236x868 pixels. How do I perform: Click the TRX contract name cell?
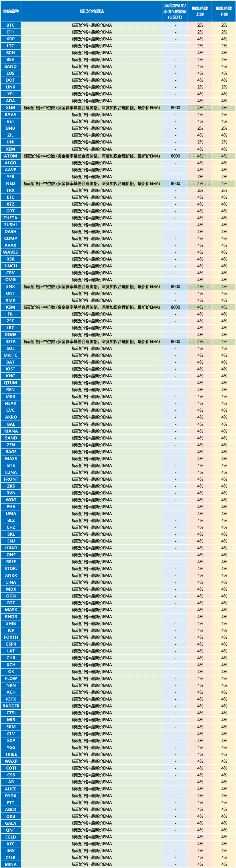(x=10, y=190)
